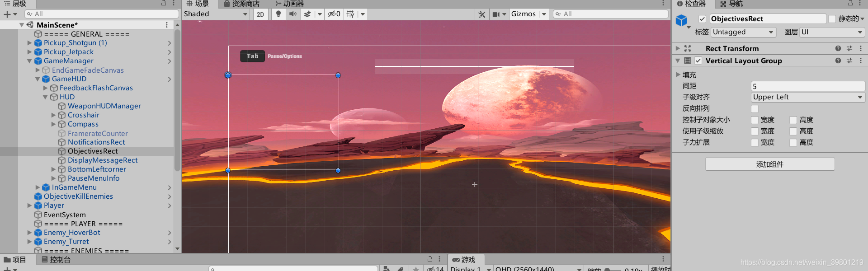Image resolution: width=868 pixels, height=271 pixels.
Task: Check 控制子对象大小 高度 checkbox
Action: [793, 120]
